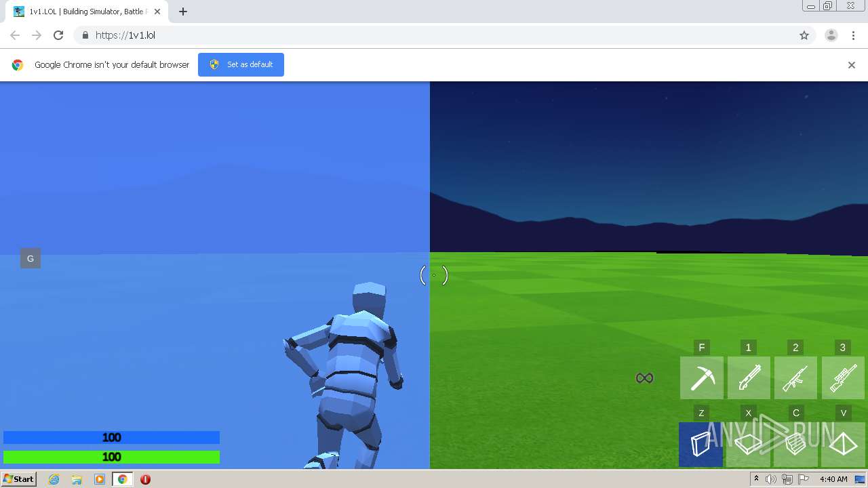Click the volume speaker tray icon
The width and height of the screenshot is (868, 488).
[x=771, y=479]
